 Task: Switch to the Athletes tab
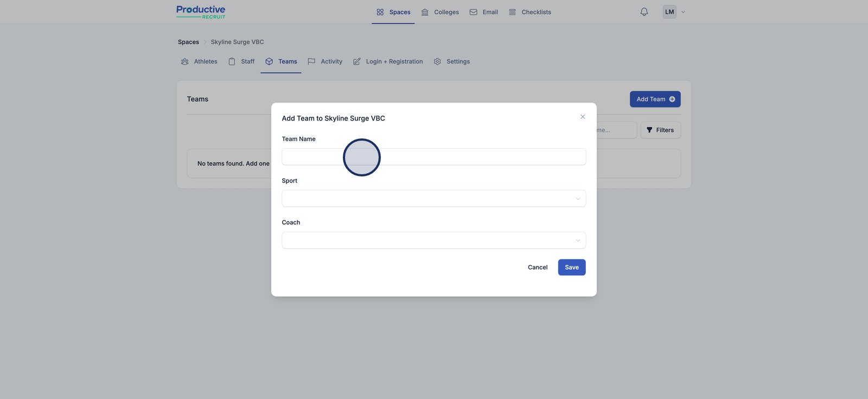199,62
